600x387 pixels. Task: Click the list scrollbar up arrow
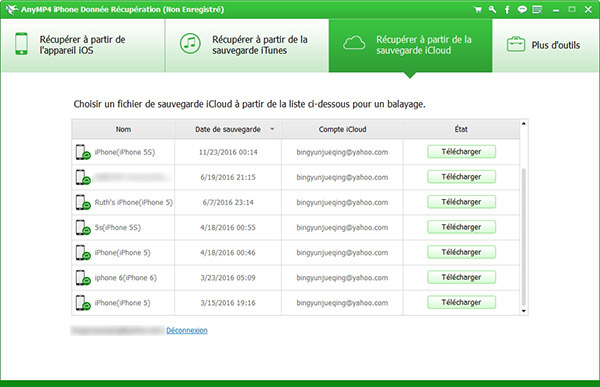tap(523, 124)
